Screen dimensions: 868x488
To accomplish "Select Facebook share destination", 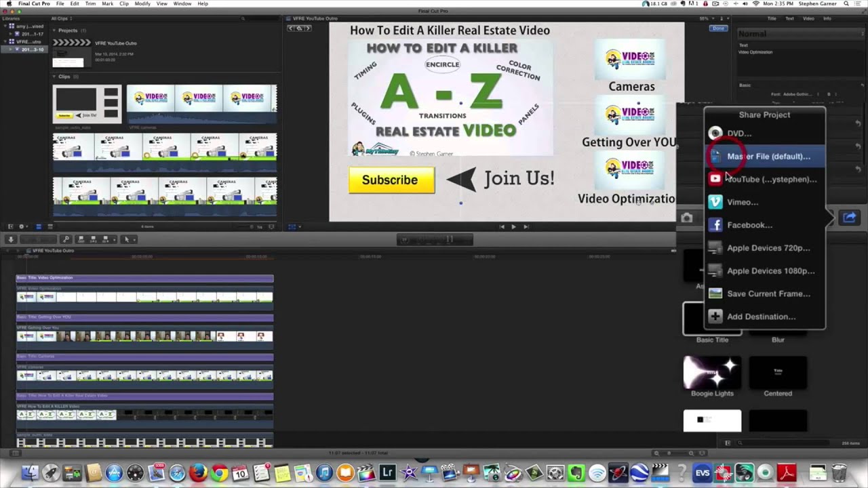I will (764, 225).
